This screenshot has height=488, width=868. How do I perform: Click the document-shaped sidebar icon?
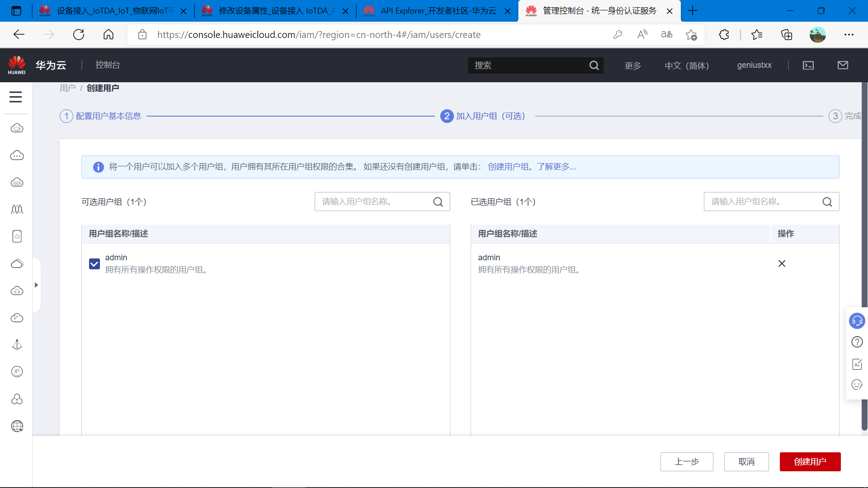(17, 236)
